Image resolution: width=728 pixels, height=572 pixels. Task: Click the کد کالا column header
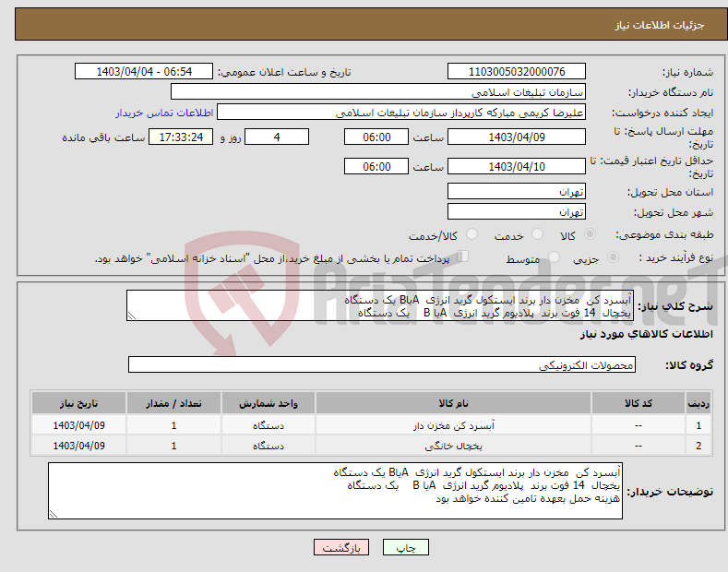click(638, 403)
